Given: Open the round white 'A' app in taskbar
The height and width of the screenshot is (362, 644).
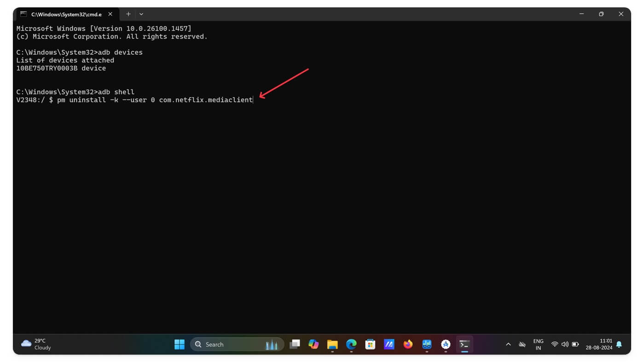Looking at the screenshot, I should [x=446, y=344].
